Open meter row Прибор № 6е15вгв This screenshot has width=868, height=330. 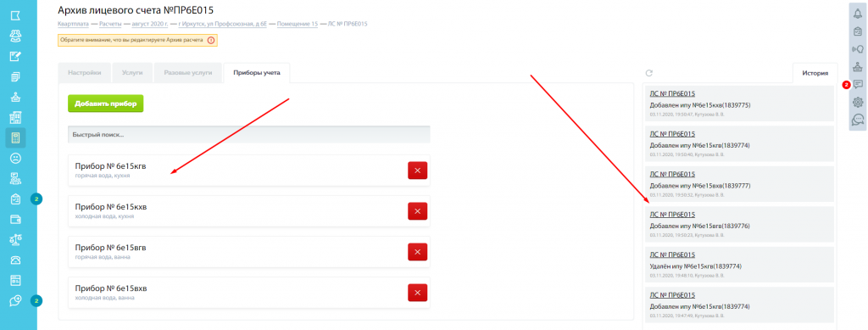(x=248, y=252)
